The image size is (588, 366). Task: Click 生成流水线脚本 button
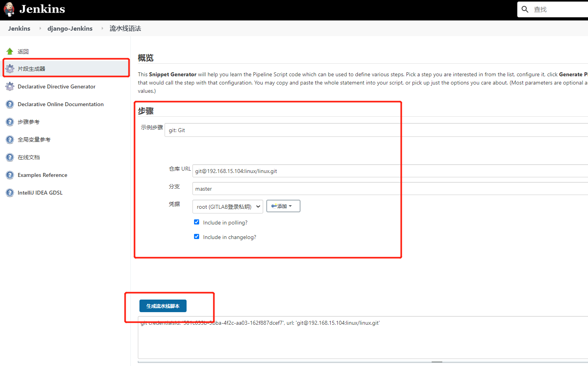coord(163,306)
